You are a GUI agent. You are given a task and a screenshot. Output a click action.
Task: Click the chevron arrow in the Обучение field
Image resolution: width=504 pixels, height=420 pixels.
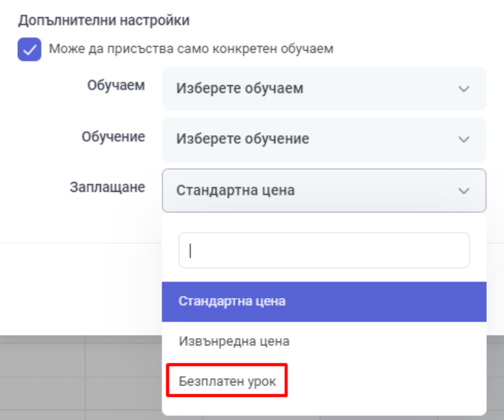point(464,140)
